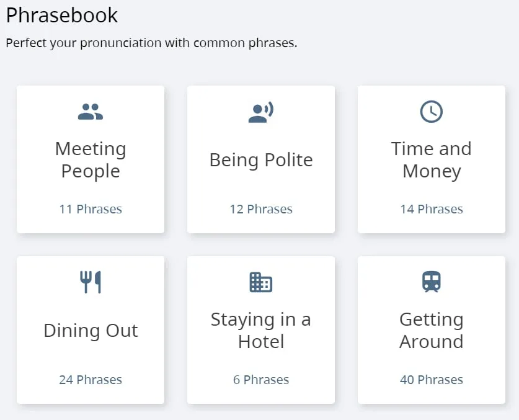The width and height of the screenshot is (519, 420).
Task: Open the Dining Out category title
Action: click(x=91, y=331)
